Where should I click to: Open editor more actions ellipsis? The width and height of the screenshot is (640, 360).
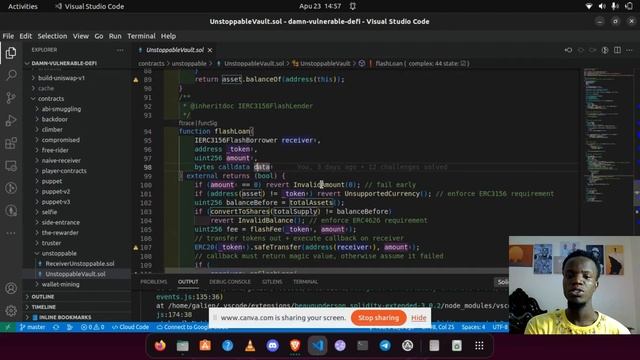[x=629, y=50]
